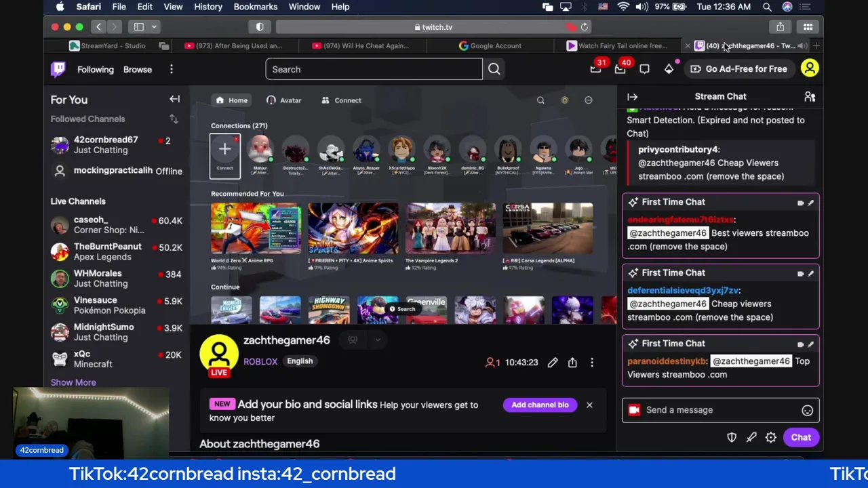Image resolution: width=868 pixels, height=488 pixels.
Task: Send message with Chat button
Action: (801, 438)
